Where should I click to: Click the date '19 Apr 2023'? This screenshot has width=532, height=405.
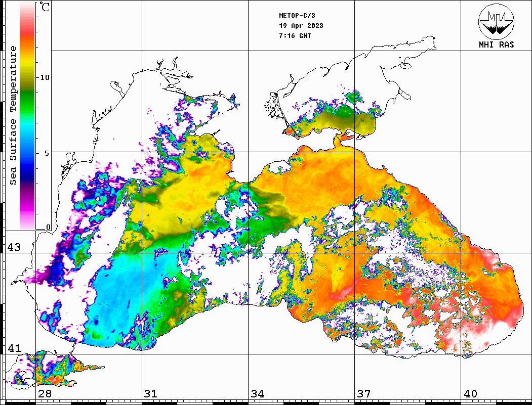(301, 26)
